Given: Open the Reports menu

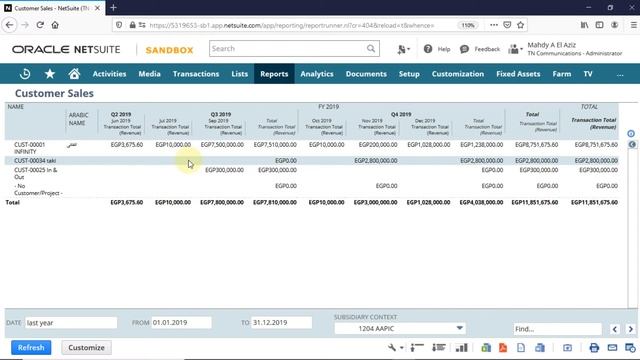Looking at the screenshot, I should (x=274, y=74).
